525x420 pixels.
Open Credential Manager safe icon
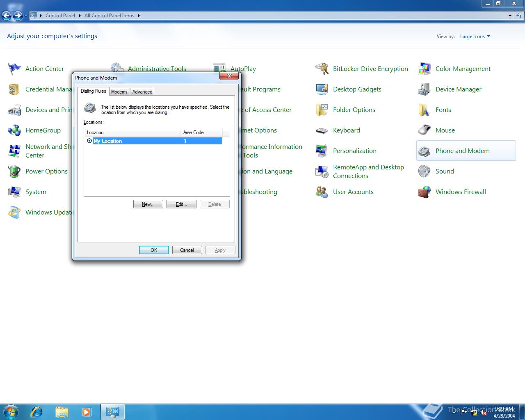pos(14,89)
